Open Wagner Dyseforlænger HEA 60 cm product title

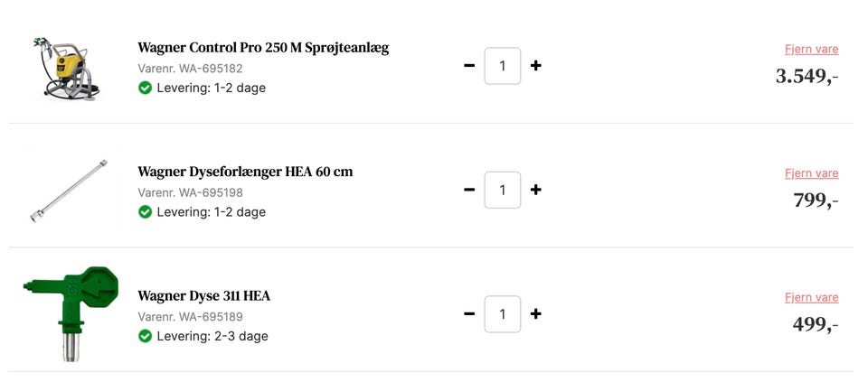(x=245, y=172)
